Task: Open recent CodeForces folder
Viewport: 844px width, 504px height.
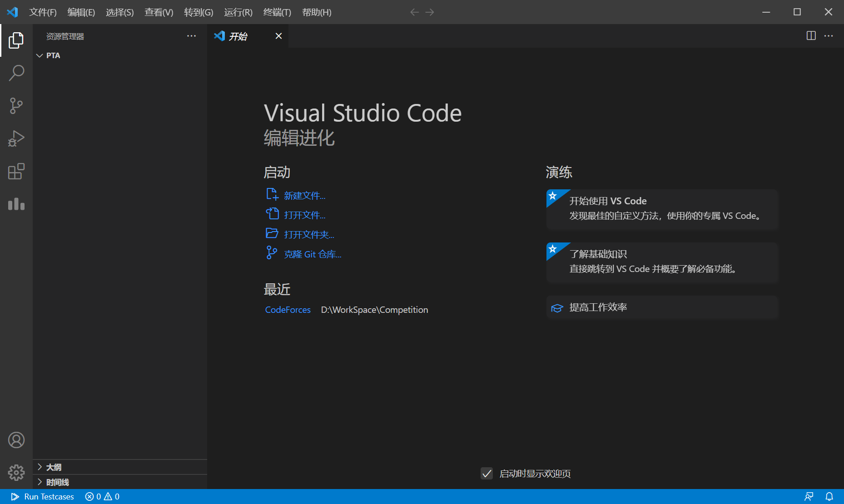Action: click(x=288, y=310)
